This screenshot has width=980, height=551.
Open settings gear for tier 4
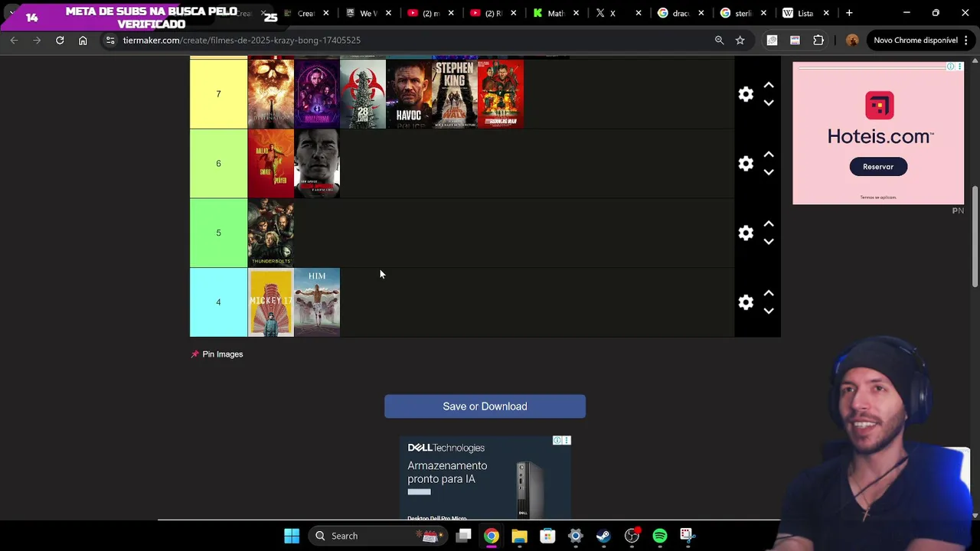(746, 302)
